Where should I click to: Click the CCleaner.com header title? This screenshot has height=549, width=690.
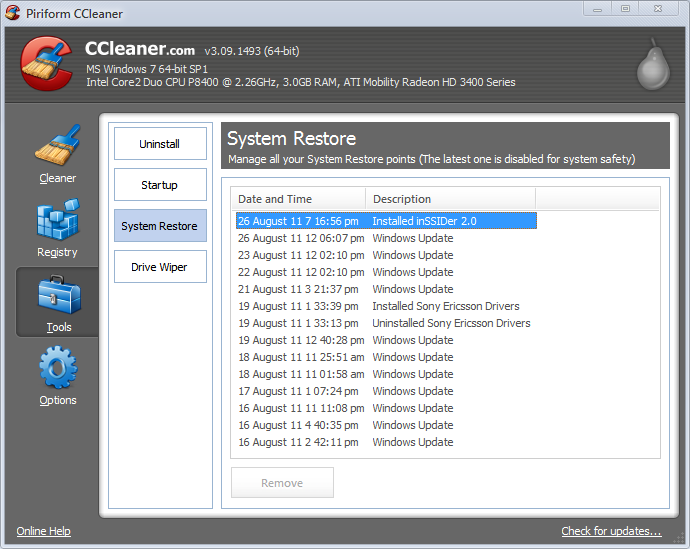(x=140, y=48)
